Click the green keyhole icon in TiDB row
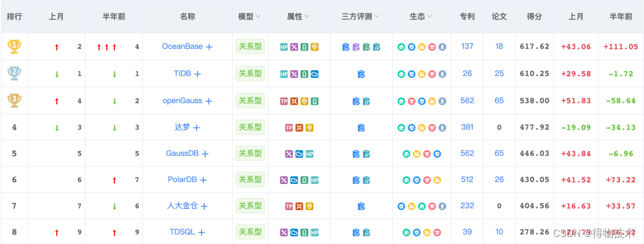Screen dimensions: 644x244 click(304, 74)
